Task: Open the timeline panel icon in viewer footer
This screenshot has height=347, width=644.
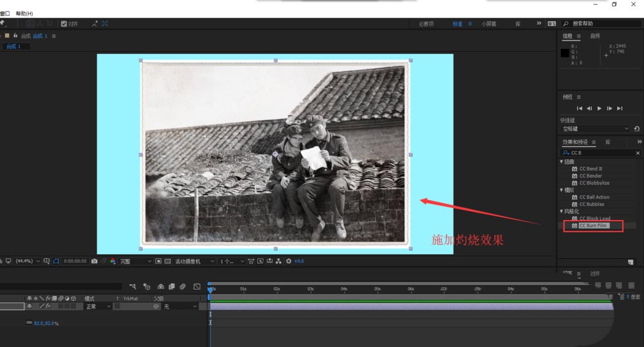Action: point(269,261)
